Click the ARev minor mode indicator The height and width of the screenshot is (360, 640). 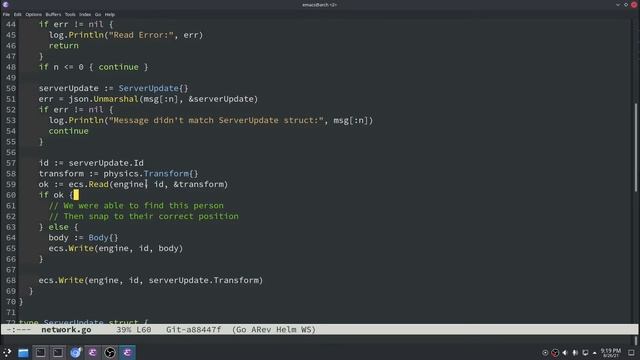tap(261, 330)
